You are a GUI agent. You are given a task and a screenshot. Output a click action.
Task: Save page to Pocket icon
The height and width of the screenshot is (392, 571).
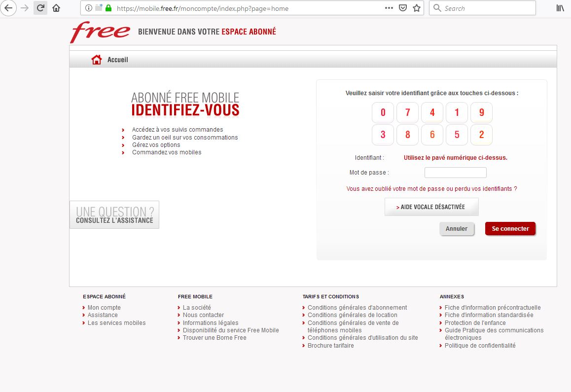coord(403,8)
